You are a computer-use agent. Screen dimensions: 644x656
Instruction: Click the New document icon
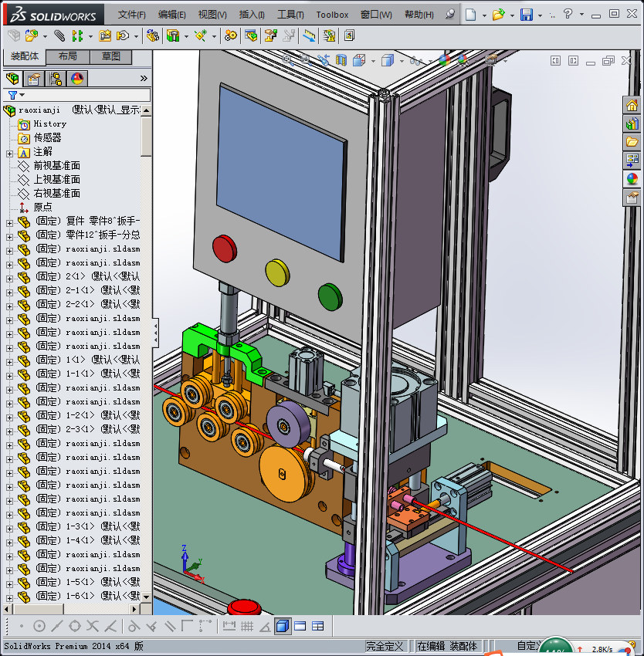pyautogui.click(x=471, y=15)
